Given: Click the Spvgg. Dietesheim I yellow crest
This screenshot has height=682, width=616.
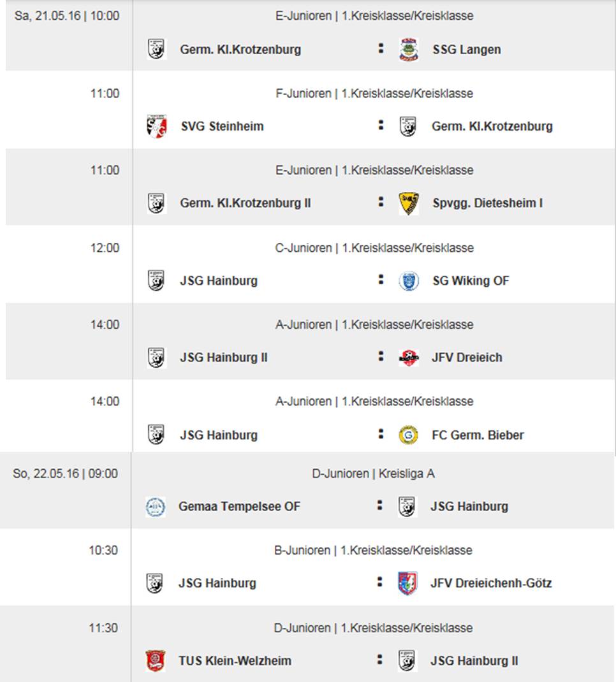Looking at the screenshot, I should pyautogui.click(x=409, y=203).
